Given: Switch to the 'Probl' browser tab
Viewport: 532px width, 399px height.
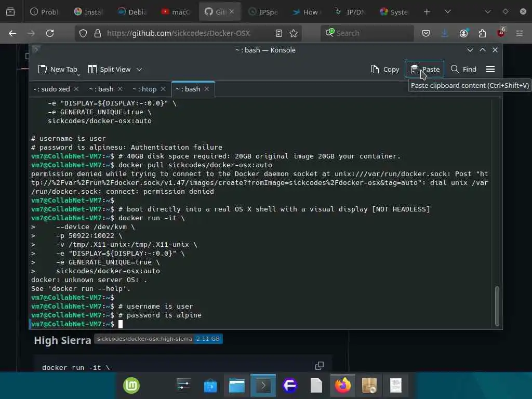Looking at the screenshot, I should coord(44,12).
